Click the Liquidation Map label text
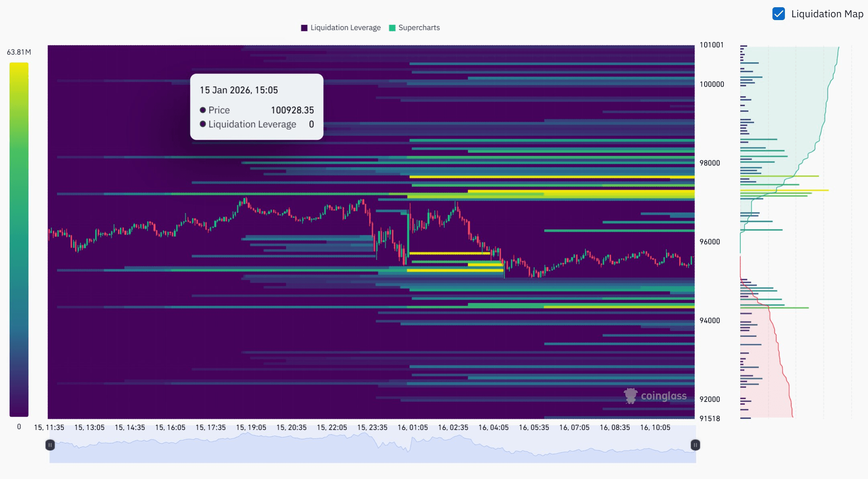Screen dimensions: 868x479 [x=827, y=14]
